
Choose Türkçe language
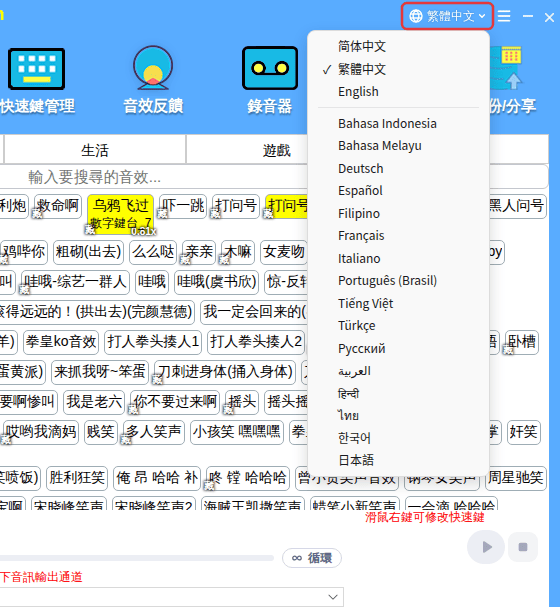tap(356, 326)
